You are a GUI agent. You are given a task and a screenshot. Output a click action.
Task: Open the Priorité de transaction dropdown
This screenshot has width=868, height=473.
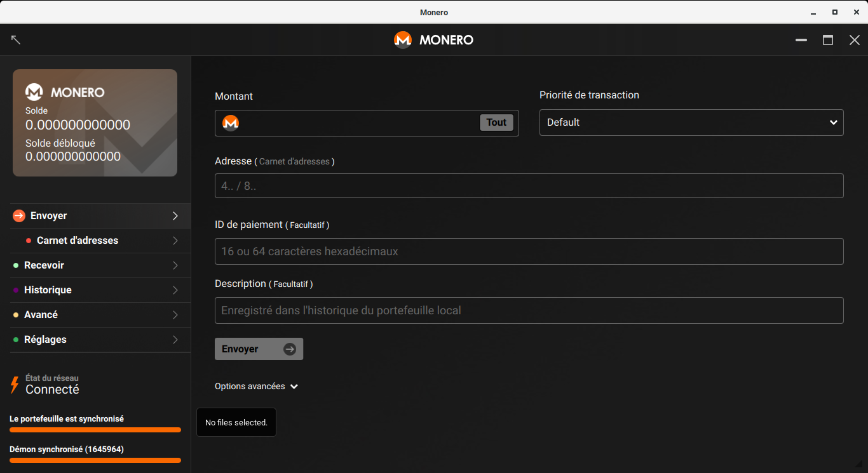pyautogui.click(x=691, y=123)
